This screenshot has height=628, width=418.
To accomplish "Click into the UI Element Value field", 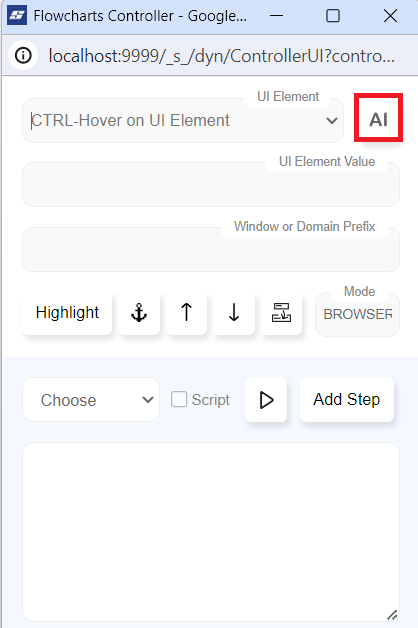I will pos(211,185).
